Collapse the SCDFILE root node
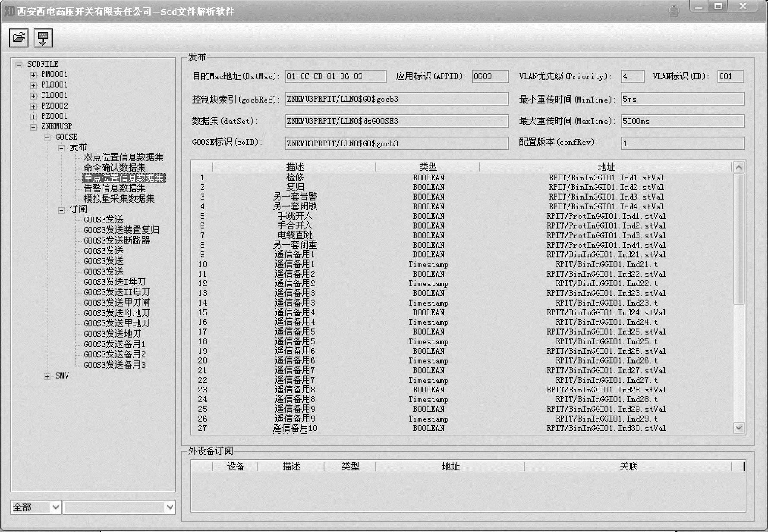Viewport: 768px width, 532px height. click(x=19, y=65)
